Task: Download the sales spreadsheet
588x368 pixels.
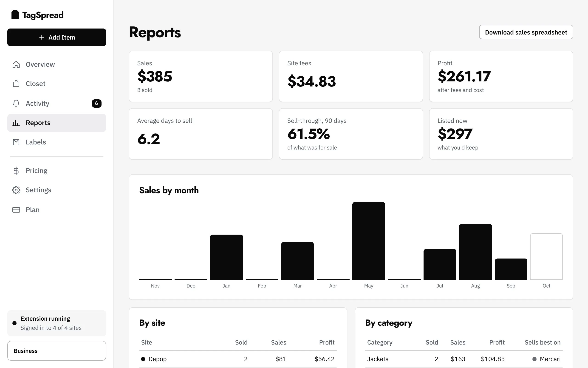Action: coord(526,32)
